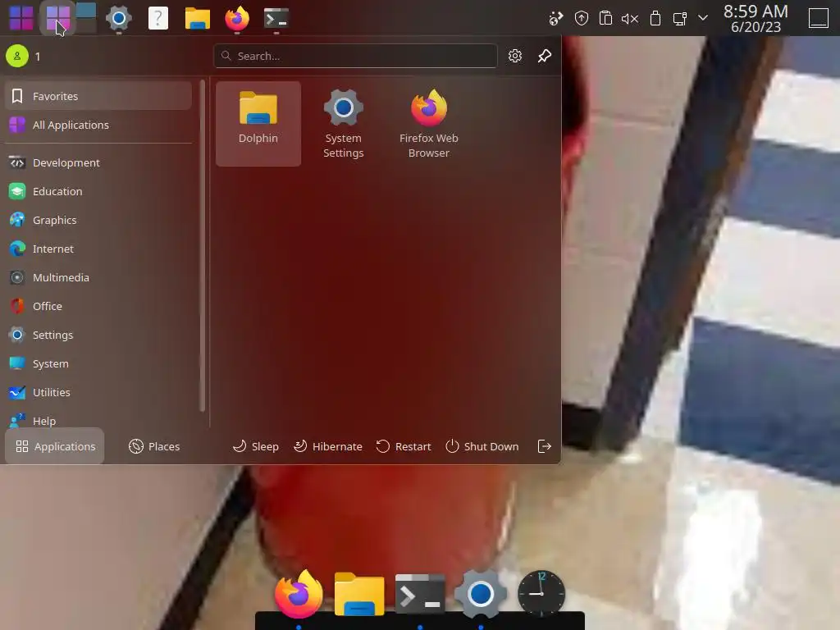Open the Development category
The image size is (840, 630).
tap(98, 163)
